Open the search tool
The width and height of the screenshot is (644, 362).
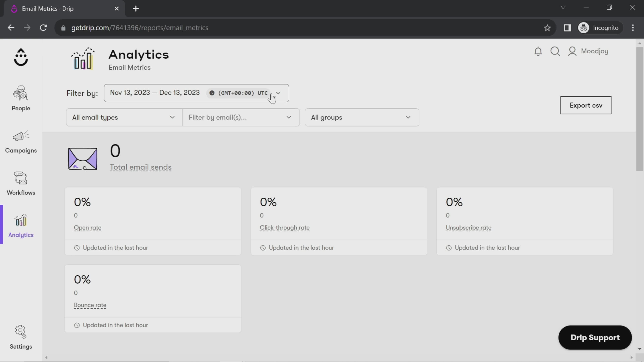[555, 51]
